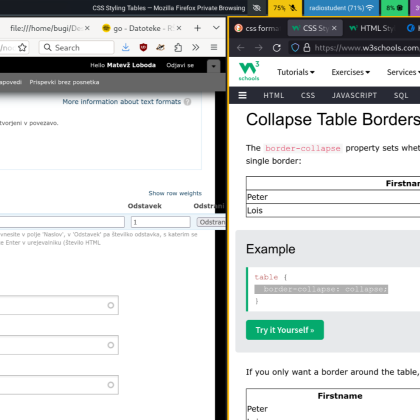Bookmark the page with the star icon
The height and width of the screenshot is (420, 420).
coord(22,47)
